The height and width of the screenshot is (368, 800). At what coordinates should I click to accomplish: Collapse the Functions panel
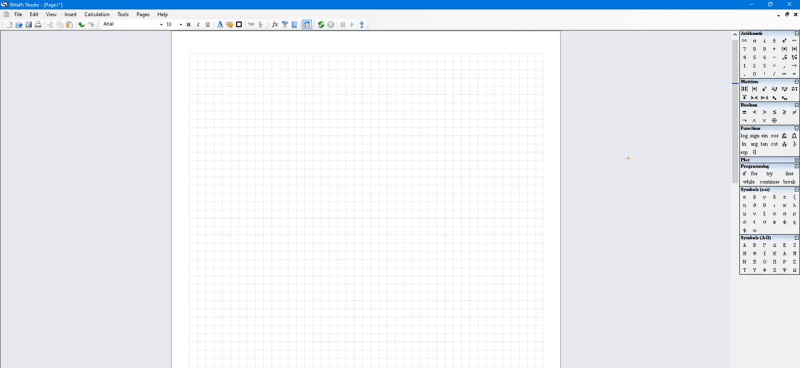click(796, 128)
